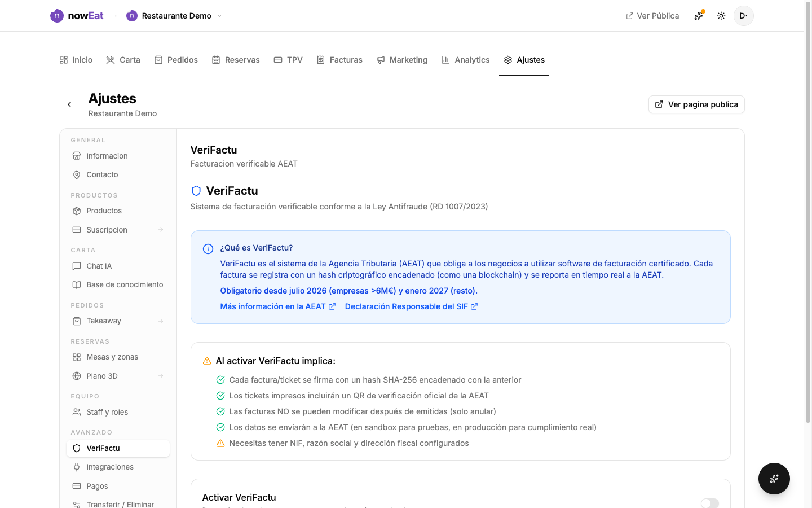Viewport: 812px width, 508px height.
Task: Click the arrow next to Takeaway
Action: point(161,321)
